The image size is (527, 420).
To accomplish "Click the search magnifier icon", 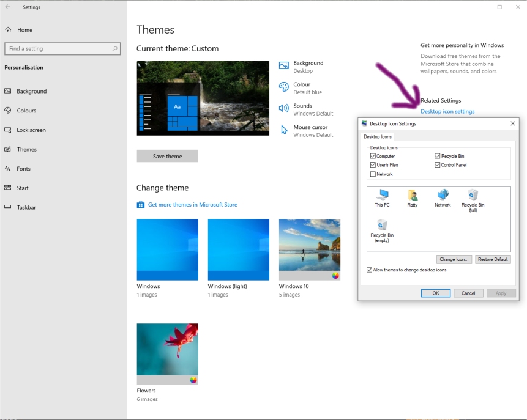I will (114, 49).
